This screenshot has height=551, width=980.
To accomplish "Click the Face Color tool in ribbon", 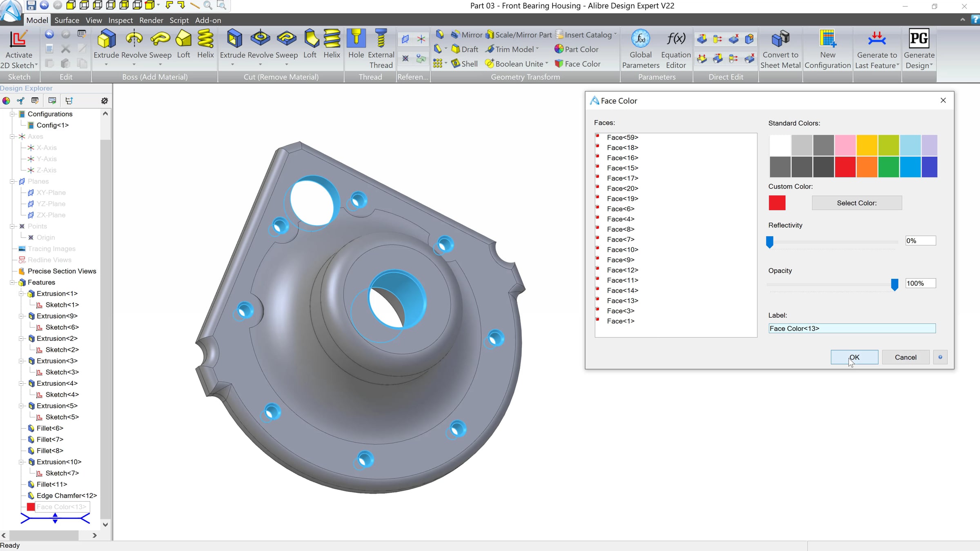I will click(577, 64).
